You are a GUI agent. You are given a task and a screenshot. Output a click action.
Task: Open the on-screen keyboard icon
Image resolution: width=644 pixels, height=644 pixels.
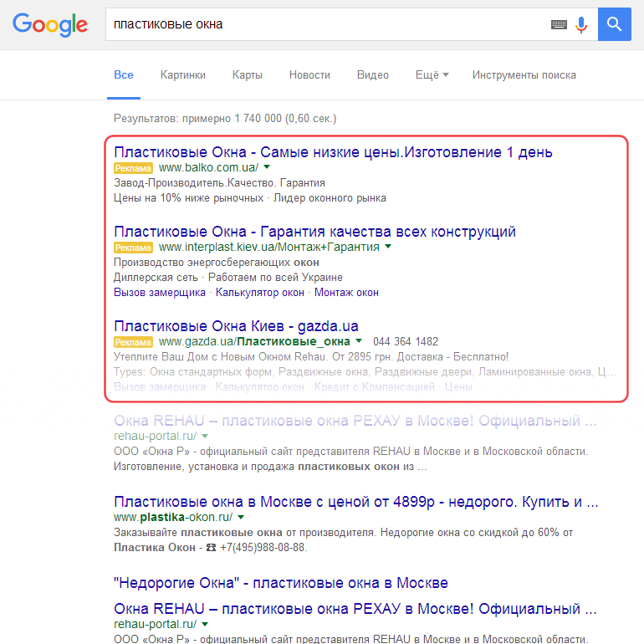[559, 24]
